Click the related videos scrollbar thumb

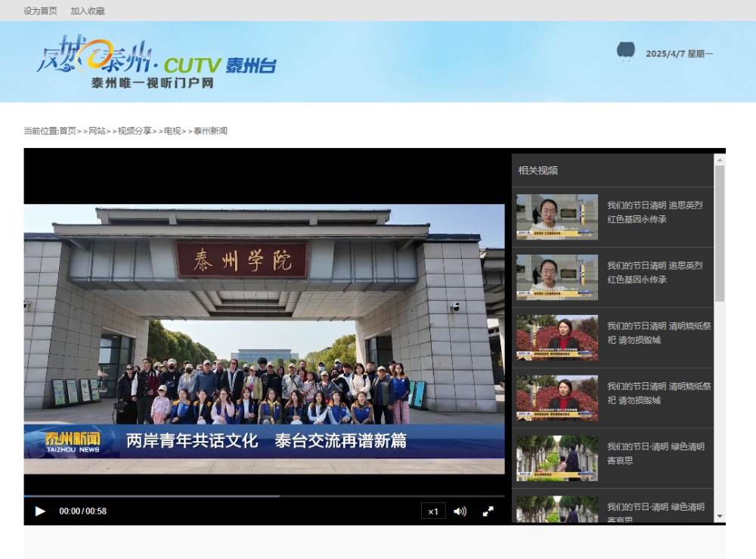pyautogui.click(x=720, y=233)
